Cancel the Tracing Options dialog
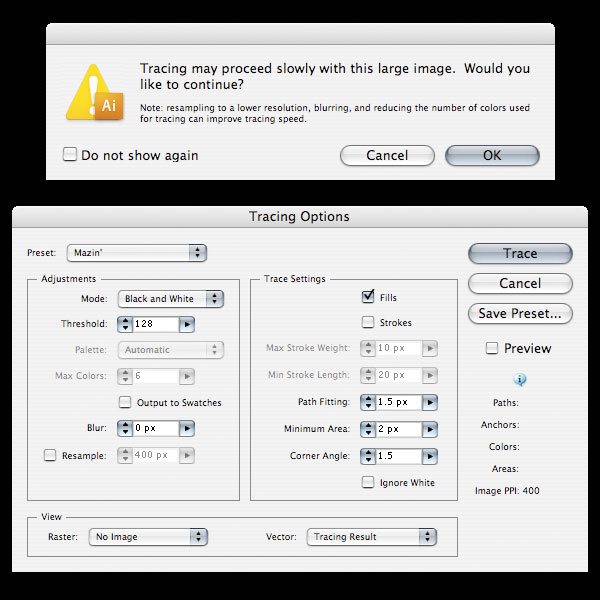Image resolution: width=600 pixels, height=600 pixels. tap(520, 284)
